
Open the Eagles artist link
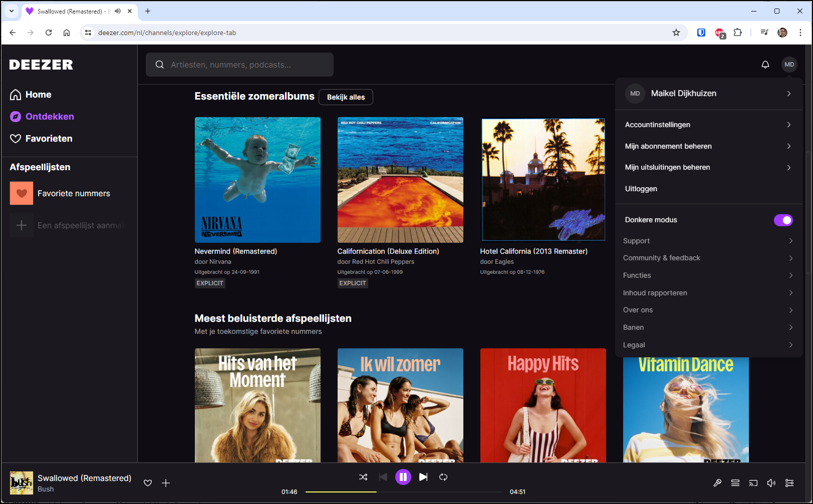point(504,262)
